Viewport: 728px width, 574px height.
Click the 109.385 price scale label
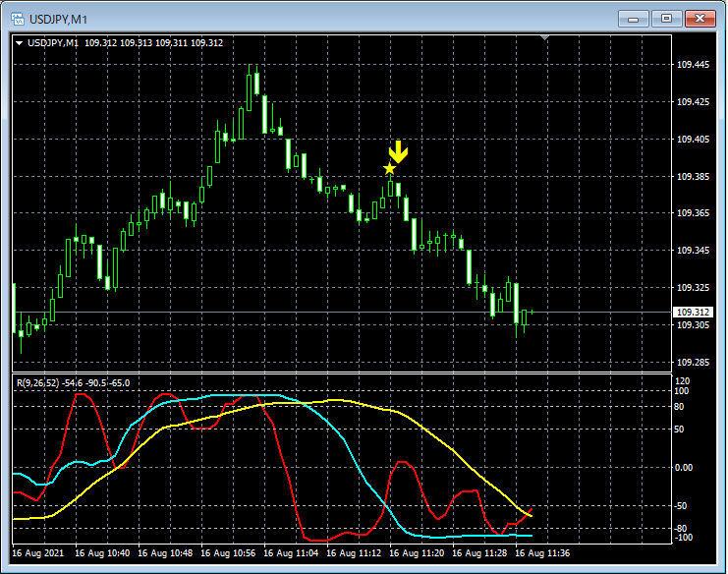coord(693,177)
